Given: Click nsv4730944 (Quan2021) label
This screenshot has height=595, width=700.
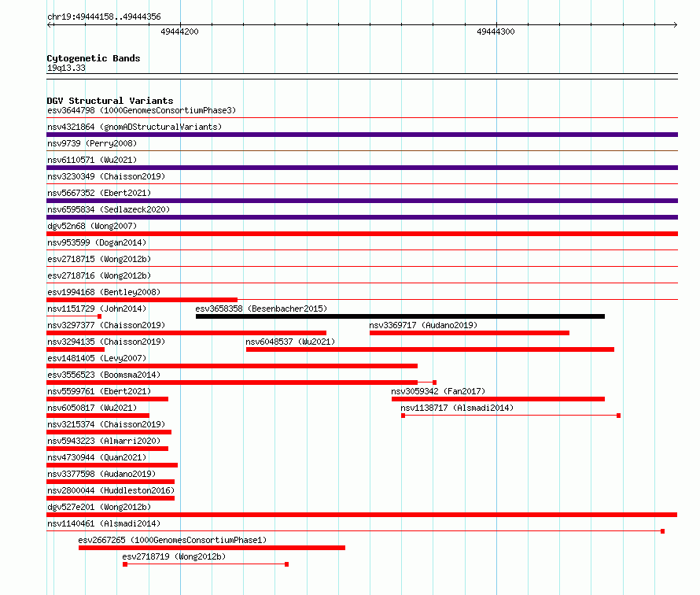Looking at the screenshot, I should 97,457.
